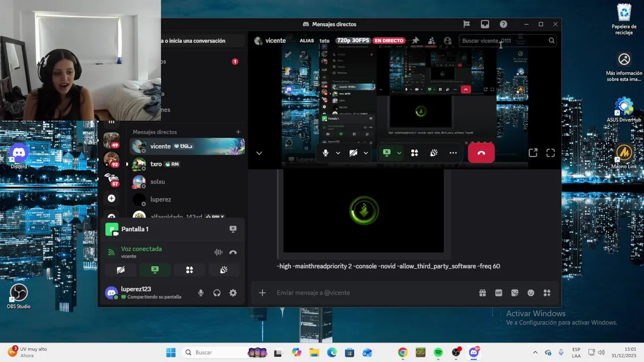Screen dimensions: 644x362
Task: Open user settings gear icon
Action: pyautogui.click(x=233, y=293)
